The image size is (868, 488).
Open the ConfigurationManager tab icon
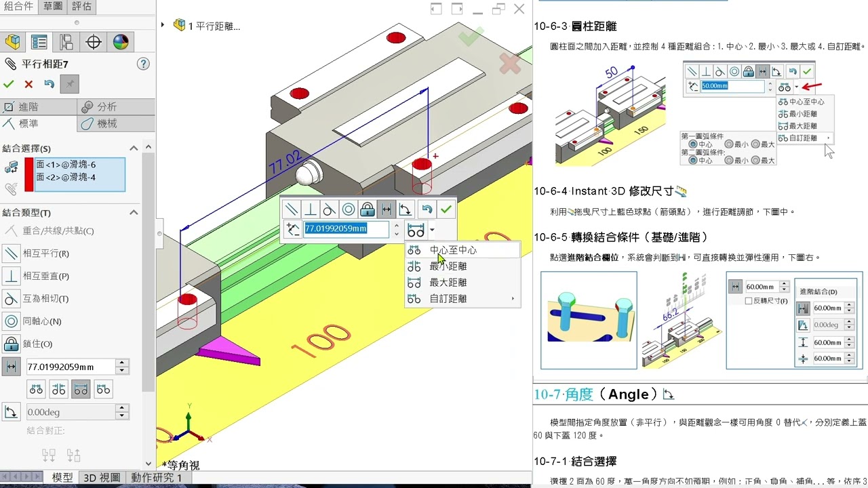coord(66,42)
